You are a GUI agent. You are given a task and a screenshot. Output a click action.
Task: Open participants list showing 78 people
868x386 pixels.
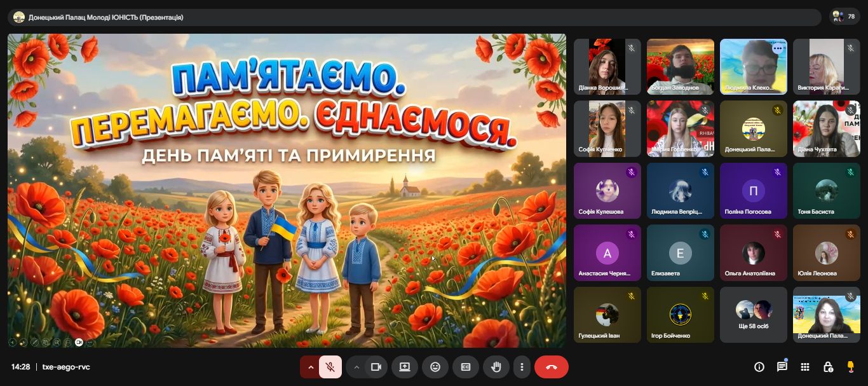click(x=845, y=17)
